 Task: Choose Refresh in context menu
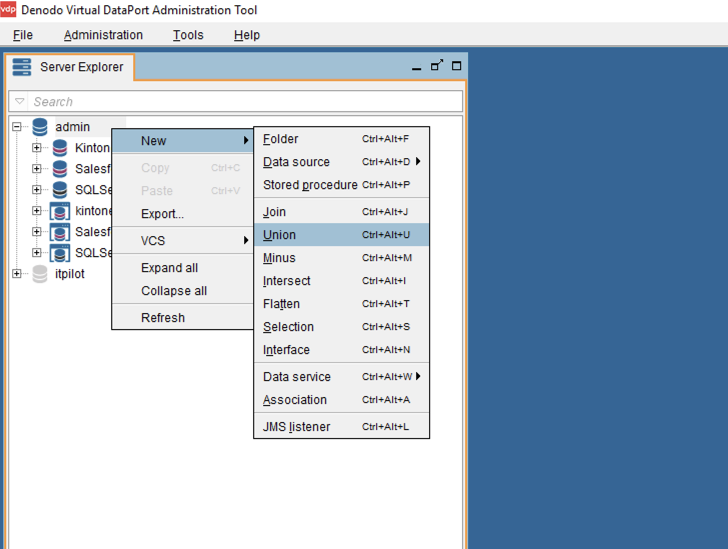pos(182,318)
